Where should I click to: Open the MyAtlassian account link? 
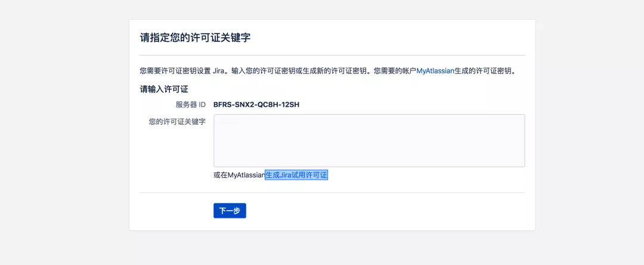click(x=435, y=71)
